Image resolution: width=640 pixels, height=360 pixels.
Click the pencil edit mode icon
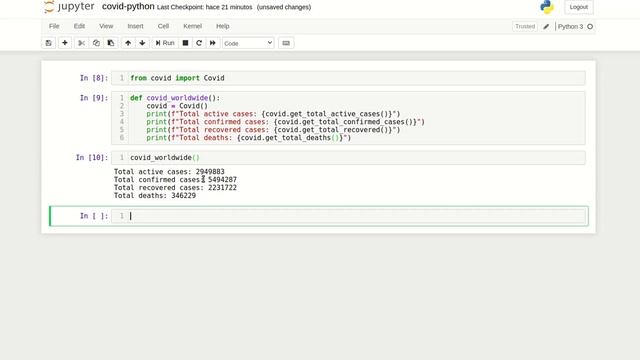coord(546,27)
